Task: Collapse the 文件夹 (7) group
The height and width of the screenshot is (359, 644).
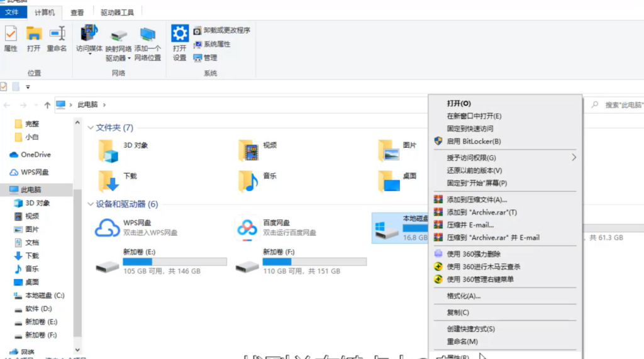Action: (x=91, y=128)
